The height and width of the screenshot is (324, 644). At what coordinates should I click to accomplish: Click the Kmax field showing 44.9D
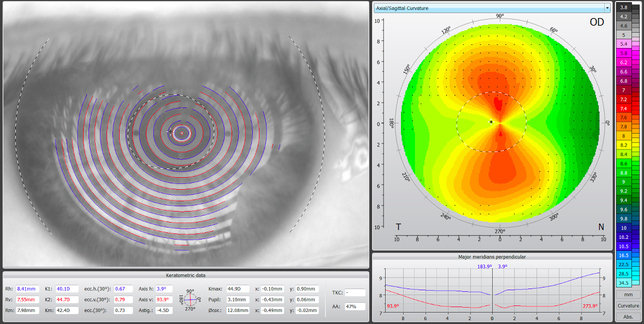pyautogui.click(x=238, y=289)
